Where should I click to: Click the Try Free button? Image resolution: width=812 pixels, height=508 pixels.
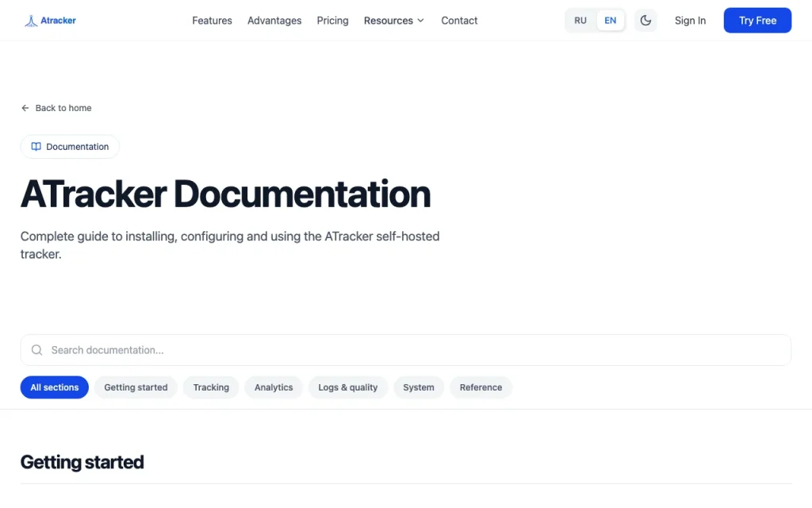point(757,20)
